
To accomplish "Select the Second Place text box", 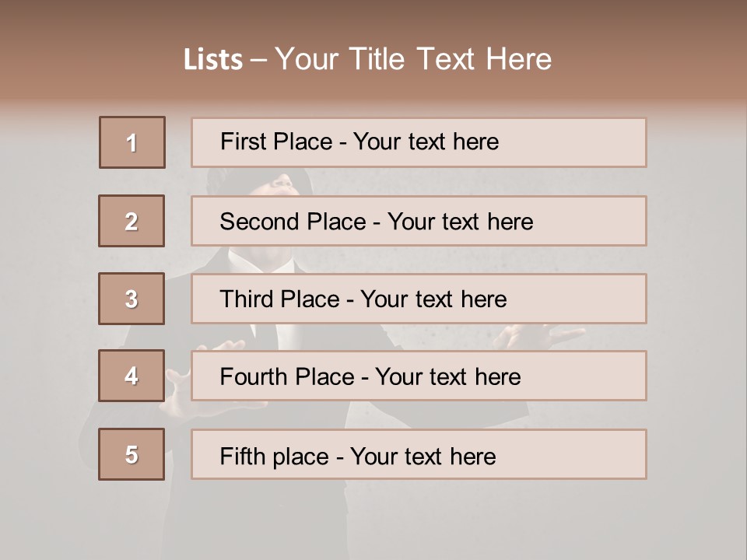I will 419,221.
